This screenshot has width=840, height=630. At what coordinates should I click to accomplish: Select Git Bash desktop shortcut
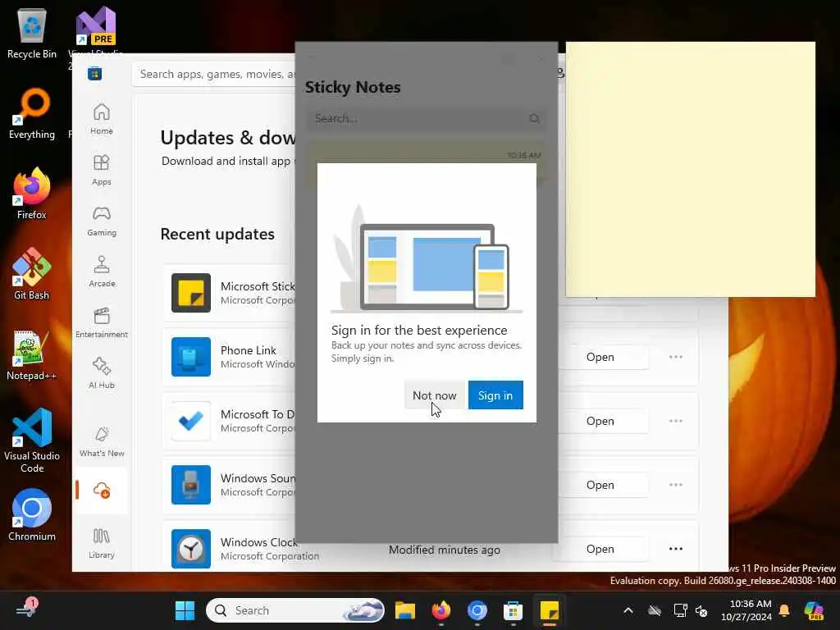pos(32,274)
